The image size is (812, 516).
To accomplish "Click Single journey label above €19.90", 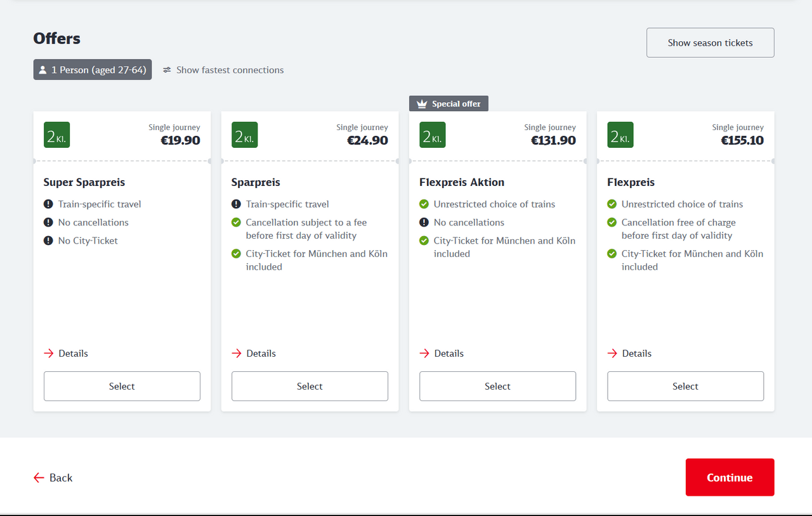I will click(174, 128).
